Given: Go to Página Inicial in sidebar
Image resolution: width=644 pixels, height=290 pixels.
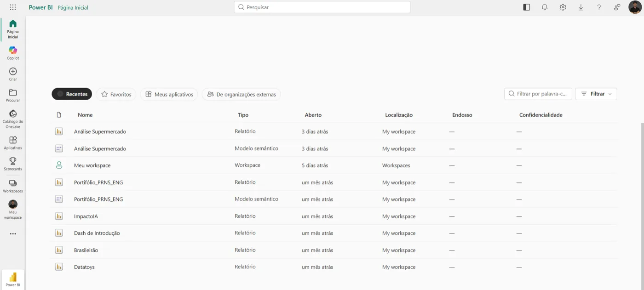Looking at the screenshot, I should [x=13, y=29].
